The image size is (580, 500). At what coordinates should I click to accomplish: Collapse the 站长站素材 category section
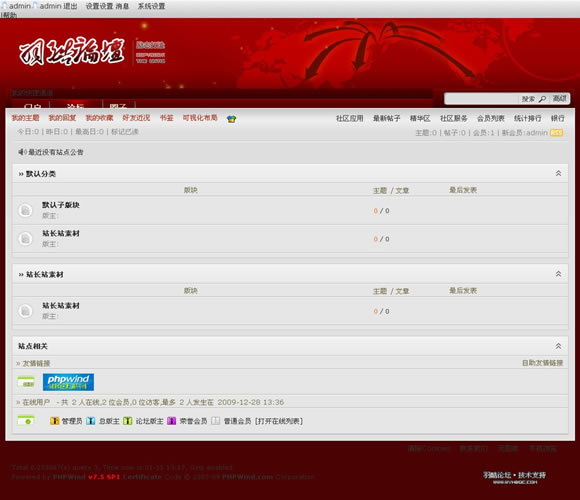coord(558,274)
